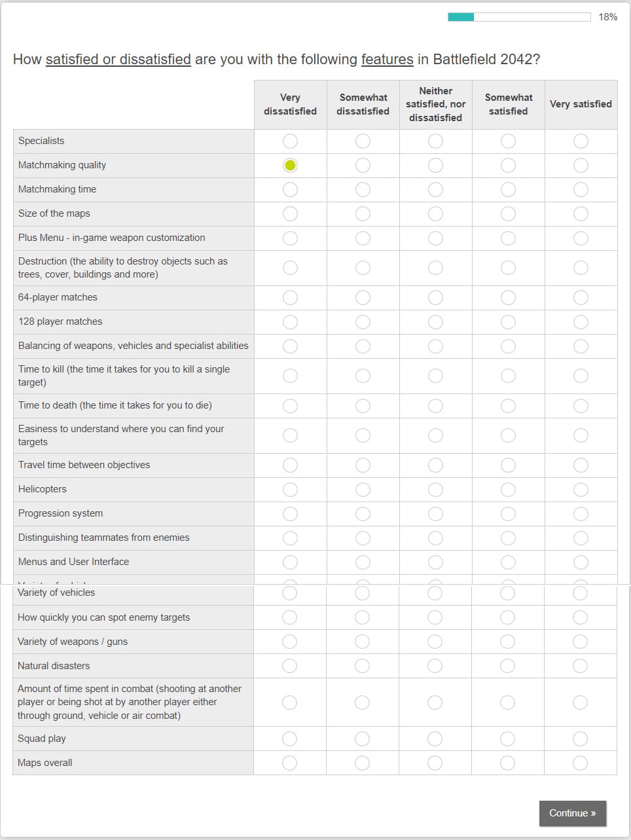Pick Very dissatisfied for 128 player matches
The height and width of the screenshot is (840, 631).
tap(290, 322)
